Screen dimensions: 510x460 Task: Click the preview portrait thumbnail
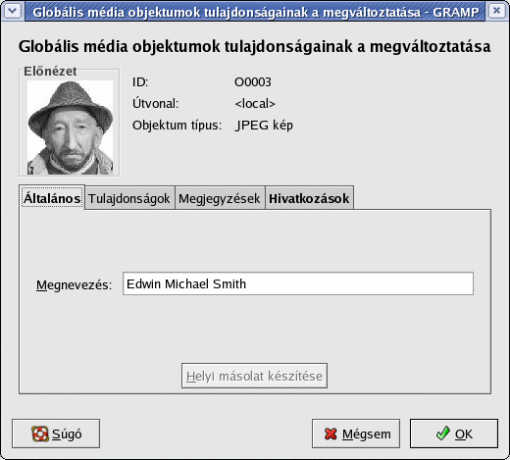point(70,127)
